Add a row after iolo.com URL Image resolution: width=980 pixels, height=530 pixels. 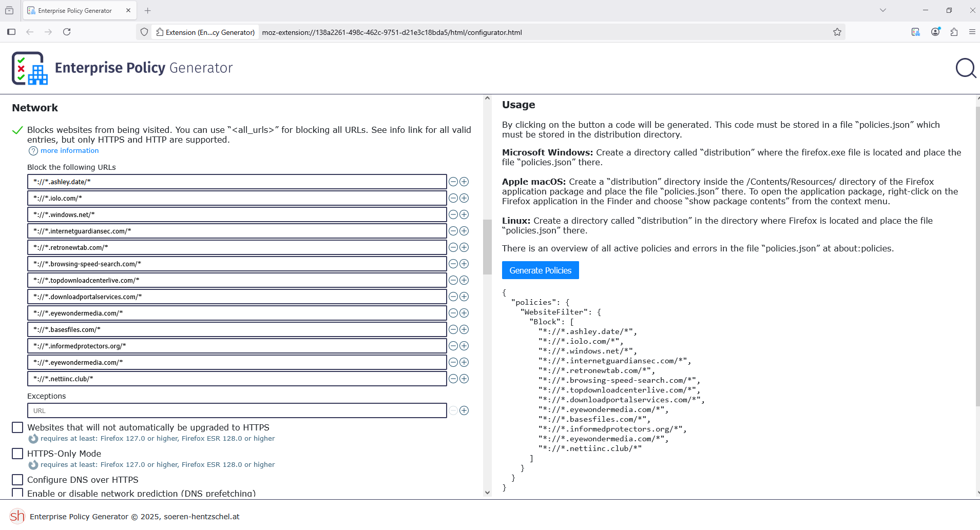[x=464, y=198]
